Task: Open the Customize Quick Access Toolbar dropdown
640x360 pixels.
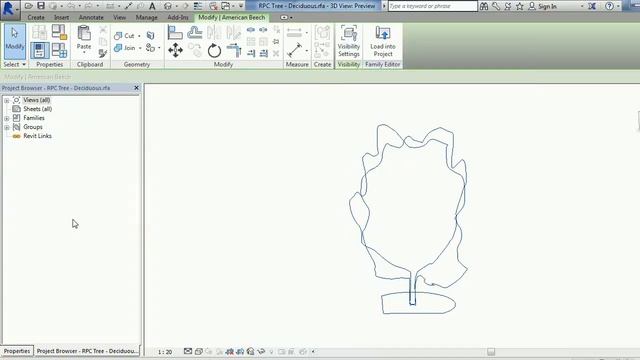Action: point(241,6)
